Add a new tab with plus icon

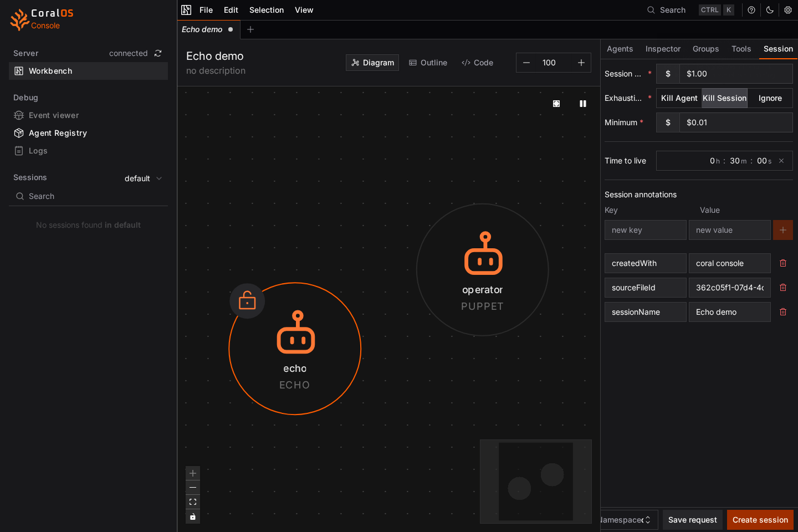pyautogui.click(x=250, y=29)
